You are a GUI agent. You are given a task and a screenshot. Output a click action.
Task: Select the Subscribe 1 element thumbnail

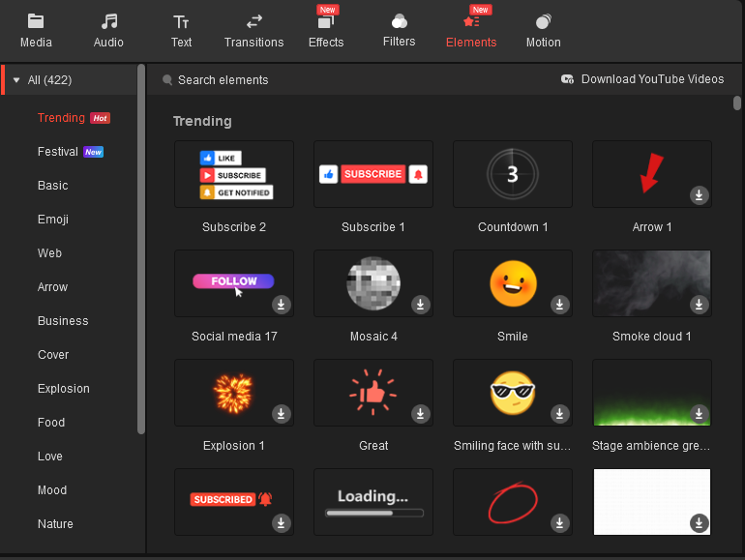[x=372, y=174]
